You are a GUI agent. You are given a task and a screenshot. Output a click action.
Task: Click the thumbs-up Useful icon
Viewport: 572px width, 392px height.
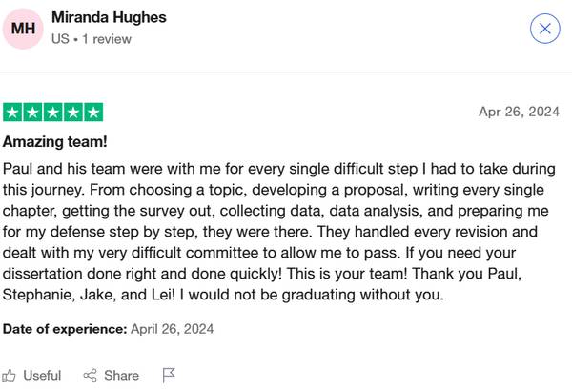9,376
